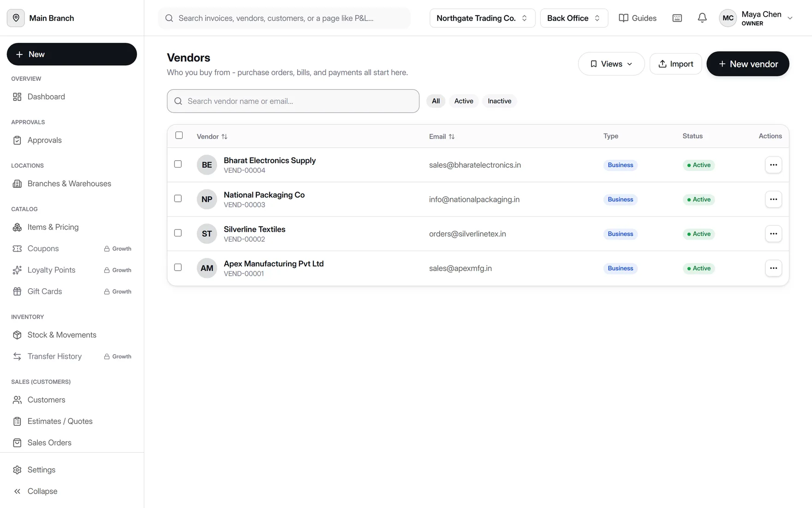
Task: Open actions menu for National Packaging Co
Action: [x=773, y=200]
